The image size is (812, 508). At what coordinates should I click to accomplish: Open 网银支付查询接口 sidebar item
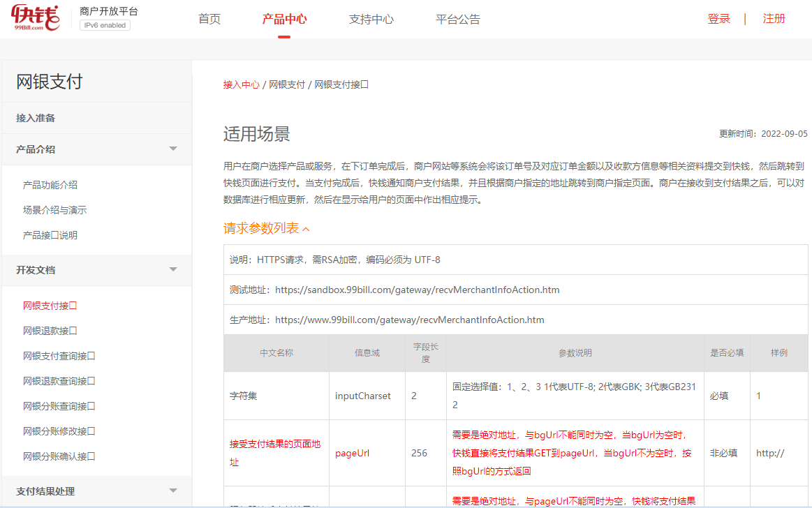pyautogui.click(x=59, y=356)
